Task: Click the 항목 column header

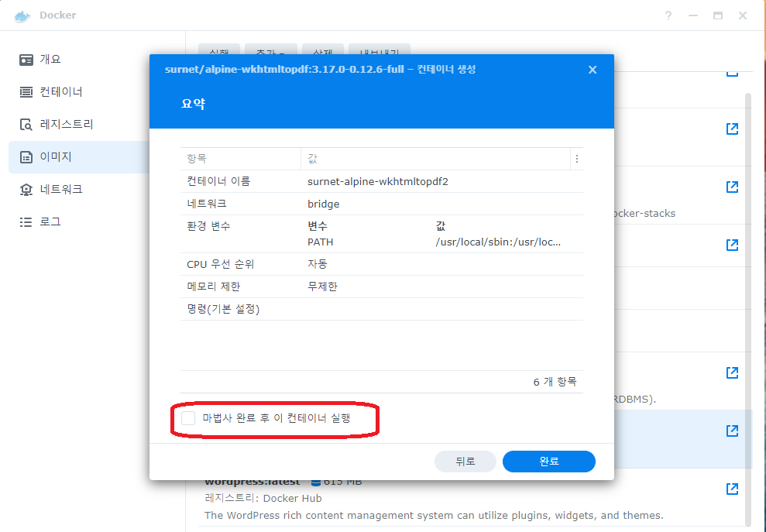Action: pyautogui.click(x=240, y=159)
